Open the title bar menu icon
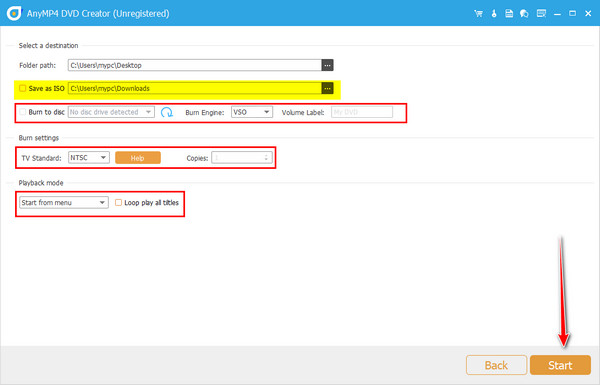 coord(541,14)
